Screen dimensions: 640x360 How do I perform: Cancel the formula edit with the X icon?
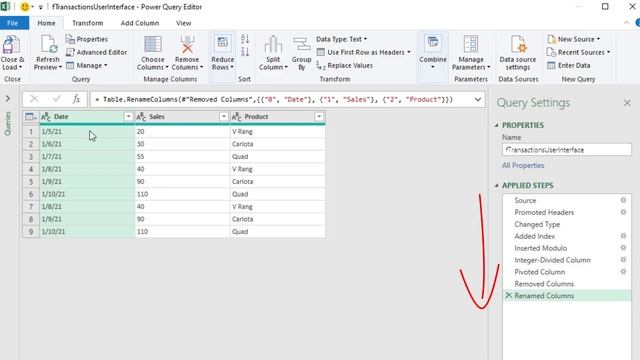click(34, 99)
